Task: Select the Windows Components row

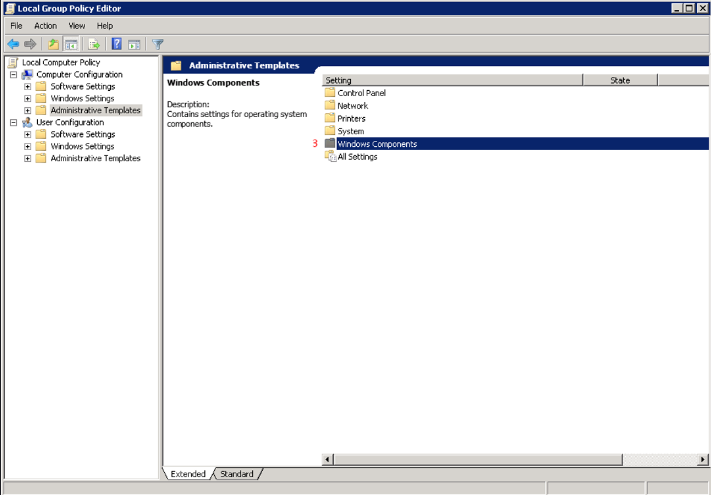Action: click(516, 143)
